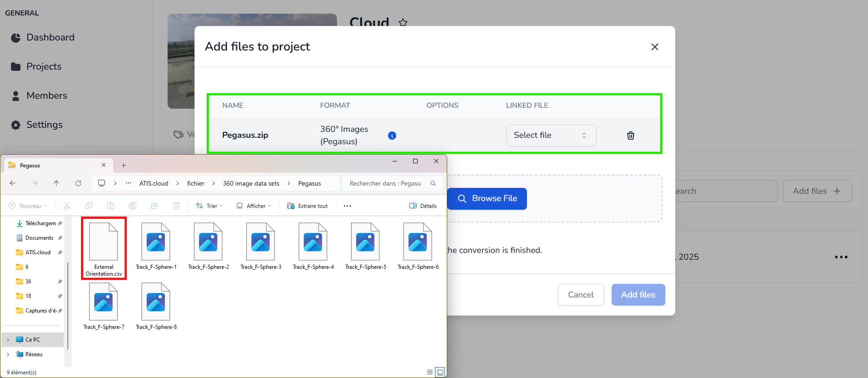Go up one folder level in Explorer
This screenshot has width=868, height=378.
point(56,183)
